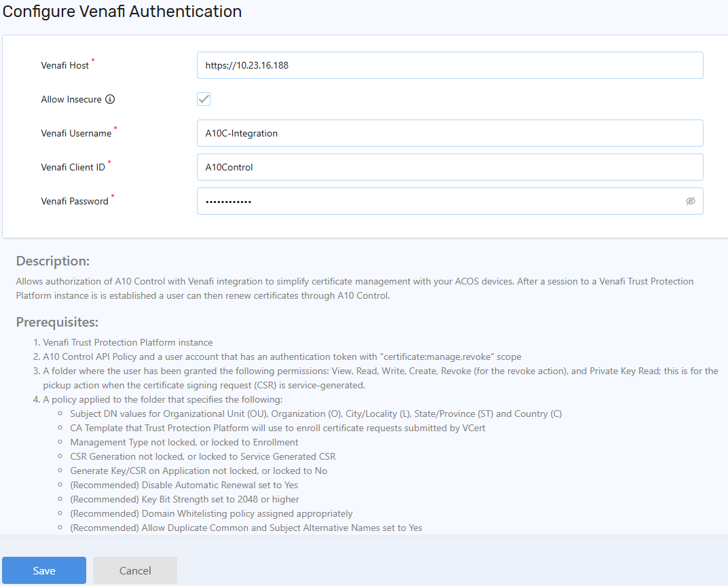The width and height of the screenshot is (728, 586).
Task: Select the Venafi Client ID field
Action: [x=450, y=167]
